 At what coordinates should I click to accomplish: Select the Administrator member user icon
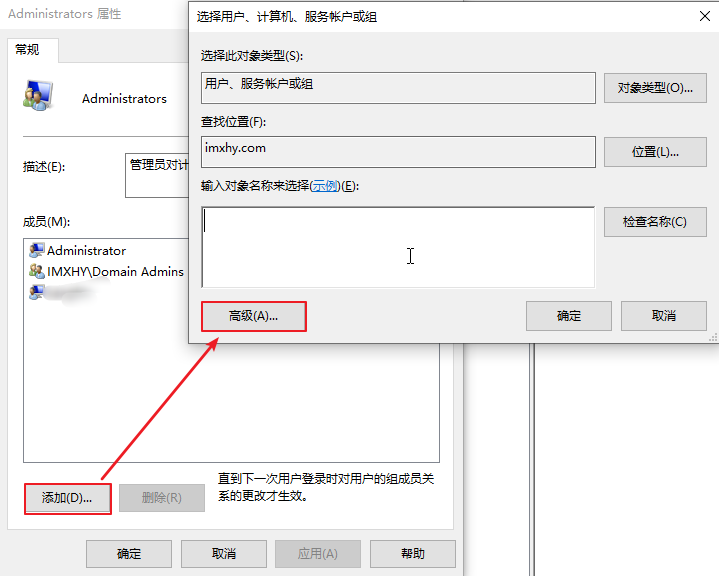click(37, 251)
